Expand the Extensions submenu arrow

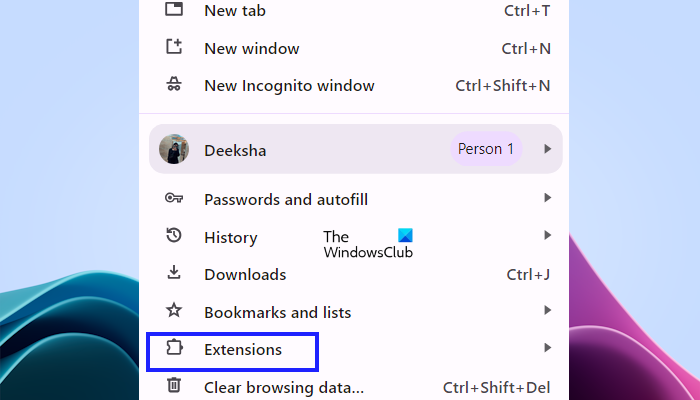547,347
